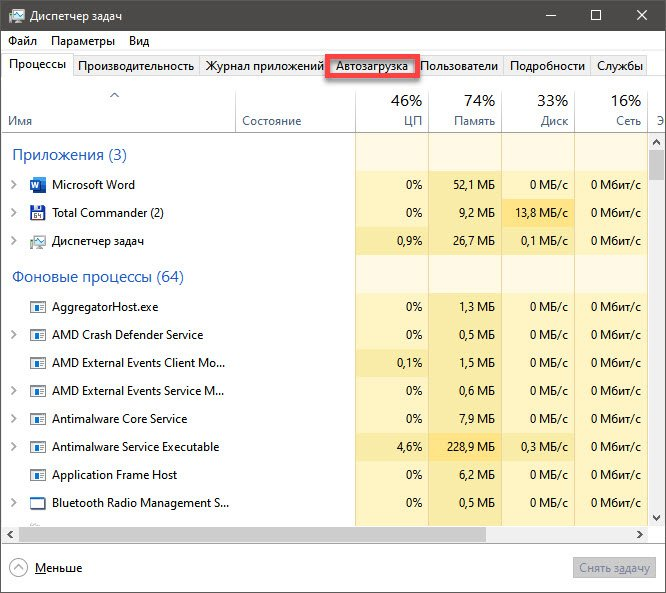
Task: Sort by the Сеть column header
Action: pyautogui.click(x=611, y=111)
